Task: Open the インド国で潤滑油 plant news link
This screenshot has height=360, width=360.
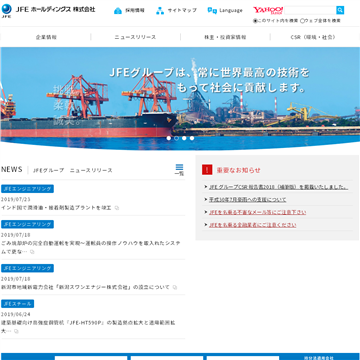Action: pyautogui.click(x=56, y=208)
